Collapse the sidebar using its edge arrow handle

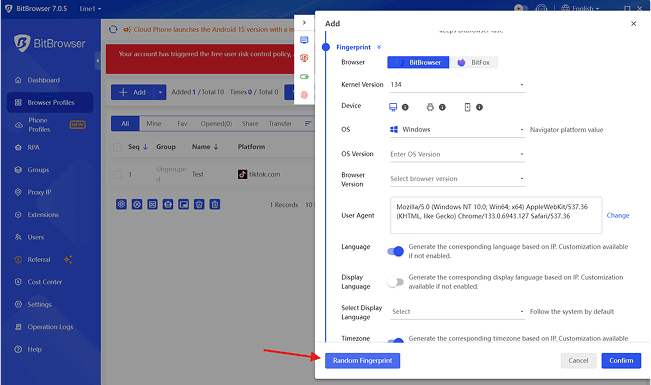(98, 61)
